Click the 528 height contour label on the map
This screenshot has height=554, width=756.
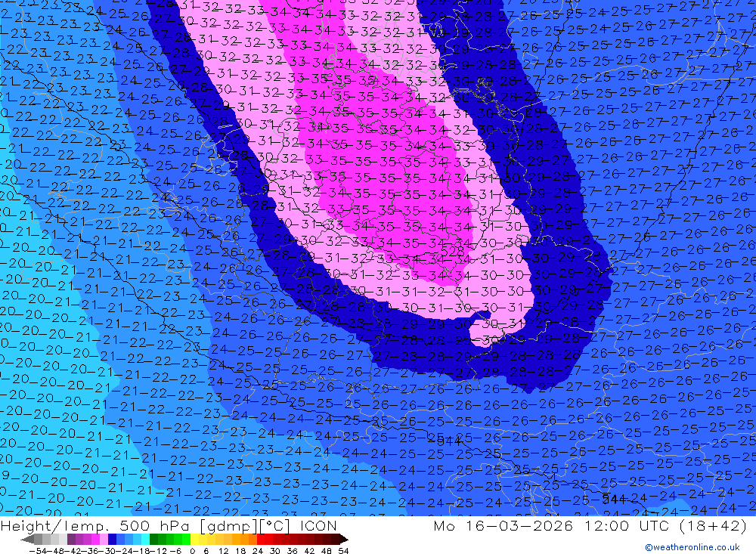pyautogui.click(x=452, y=252)
